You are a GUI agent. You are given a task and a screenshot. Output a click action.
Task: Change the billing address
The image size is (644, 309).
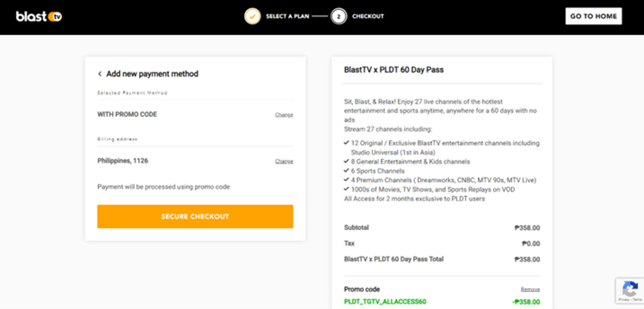[x=284, y=161]
